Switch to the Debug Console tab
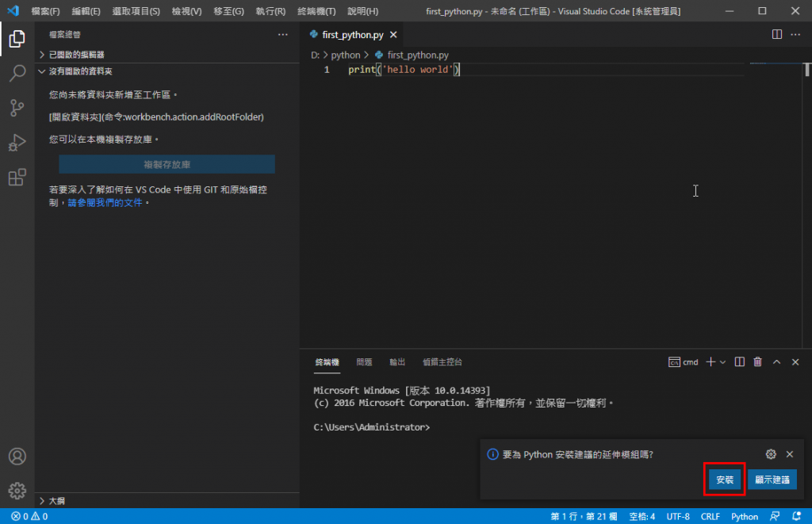The height and width of the screenshot is (524, 812). (x=442, y=362)
